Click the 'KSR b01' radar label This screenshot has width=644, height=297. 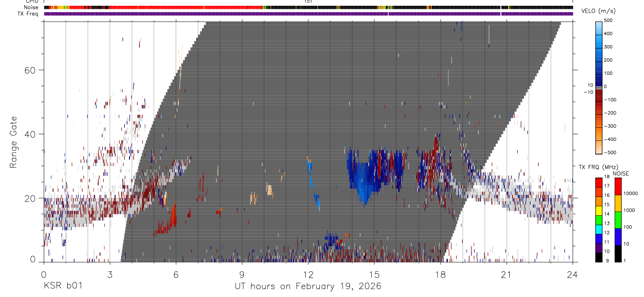point(63,287)
